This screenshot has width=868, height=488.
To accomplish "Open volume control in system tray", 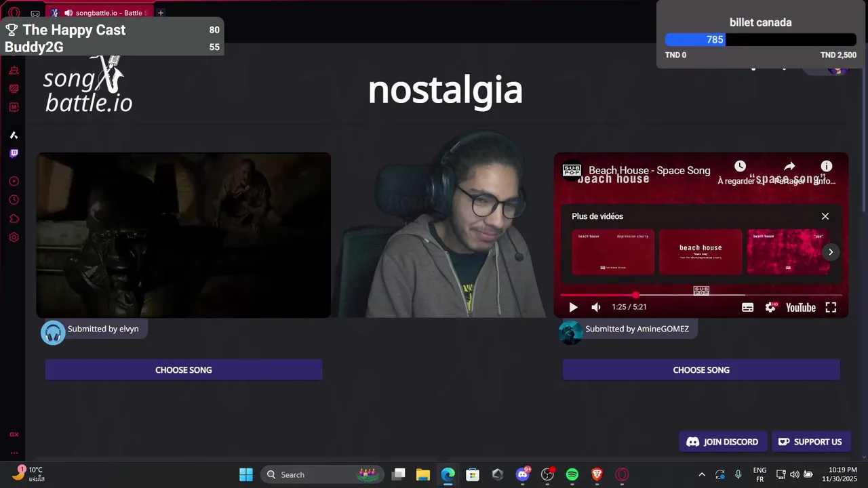I will (x=794, y=474).
